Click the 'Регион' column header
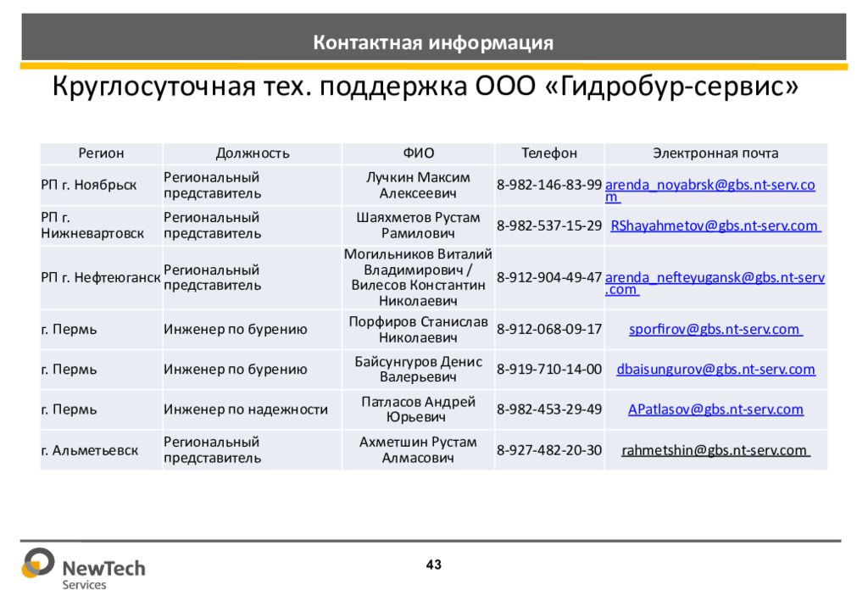 pyautogui.click(x=101, y=153)
